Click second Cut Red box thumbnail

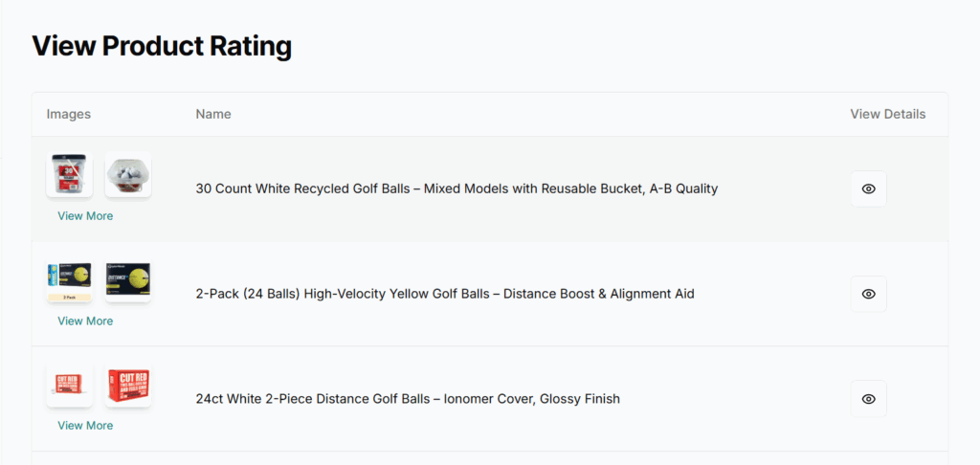[x=127, y=386]
